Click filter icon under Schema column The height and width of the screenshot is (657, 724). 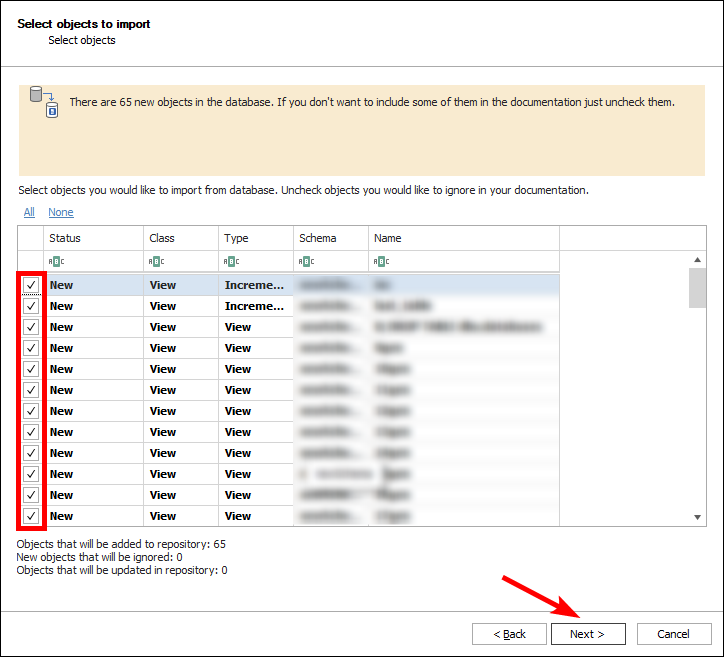[x=306, y=262]
